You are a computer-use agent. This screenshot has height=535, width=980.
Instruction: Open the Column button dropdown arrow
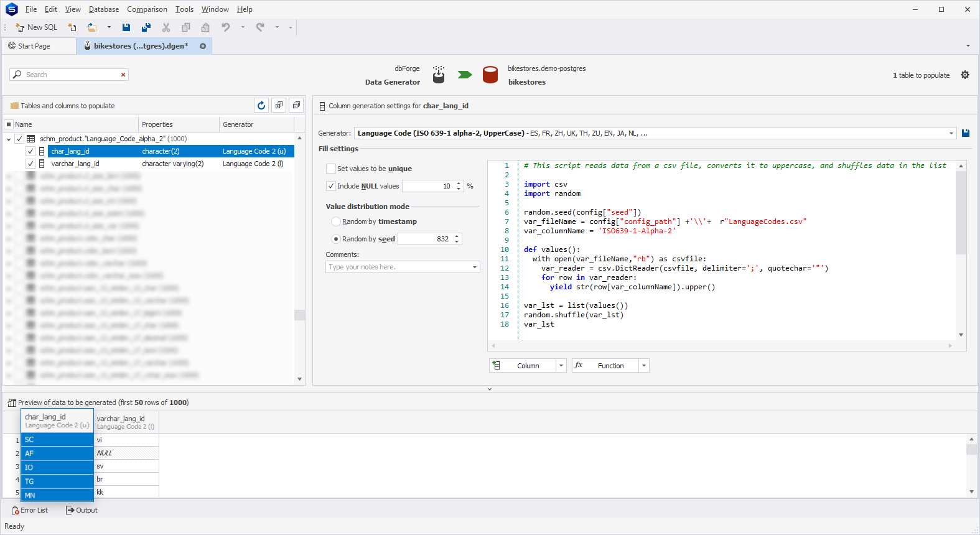click(x=561, y=366)
